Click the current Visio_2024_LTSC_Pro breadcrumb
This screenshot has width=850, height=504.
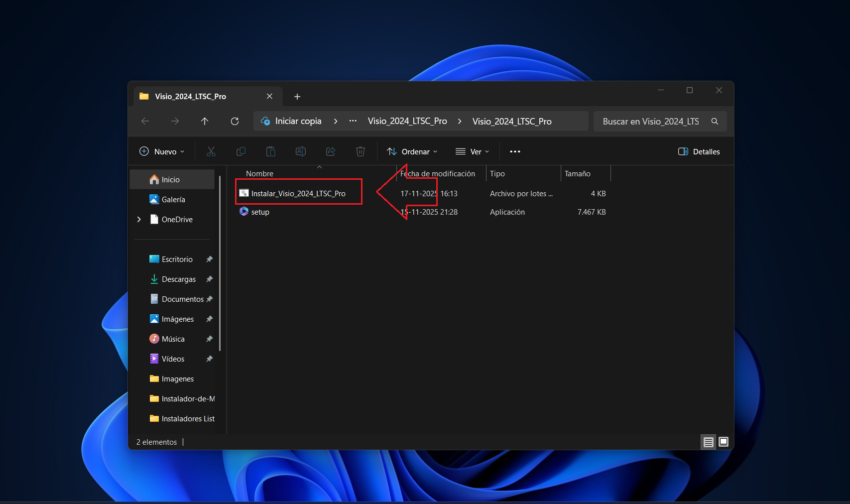[512, 121]
